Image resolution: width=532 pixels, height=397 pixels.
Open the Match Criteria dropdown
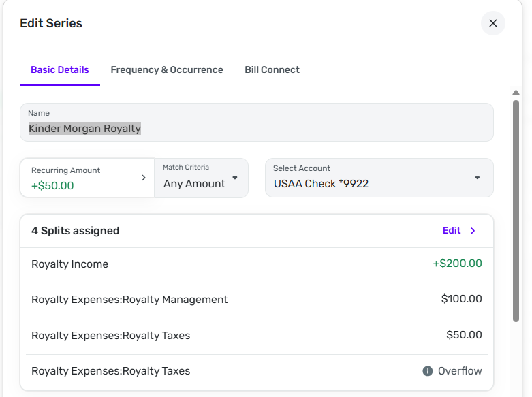(x=201, y=178)
